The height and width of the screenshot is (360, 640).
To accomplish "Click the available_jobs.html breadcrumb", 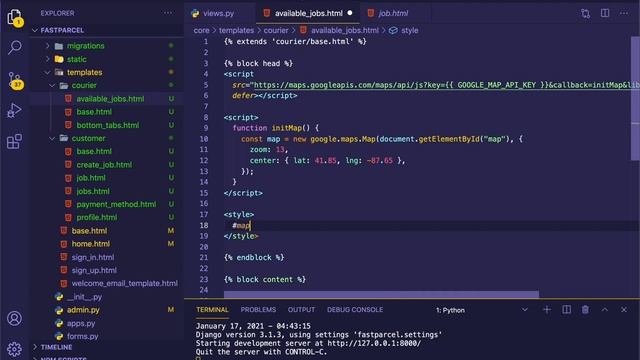I will click(344, 31).
